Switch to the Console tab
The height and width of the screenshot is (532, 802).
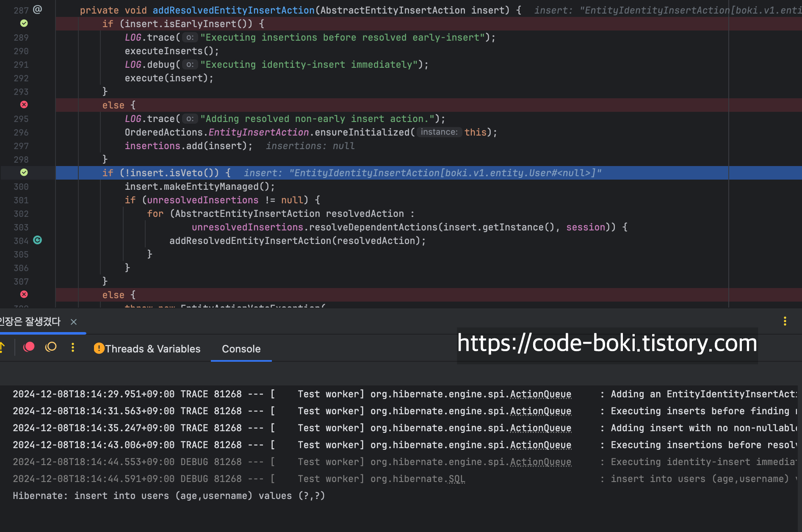coord(241,349)
